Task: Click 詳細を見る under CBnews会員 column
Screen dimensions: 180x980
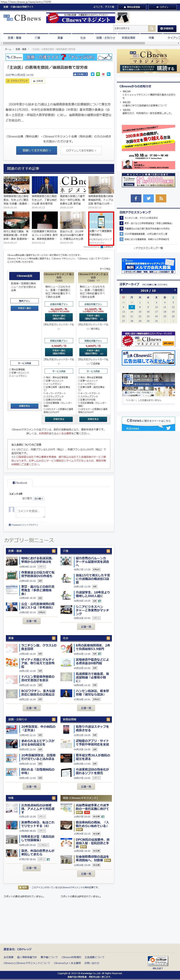Action: [24, 406]
